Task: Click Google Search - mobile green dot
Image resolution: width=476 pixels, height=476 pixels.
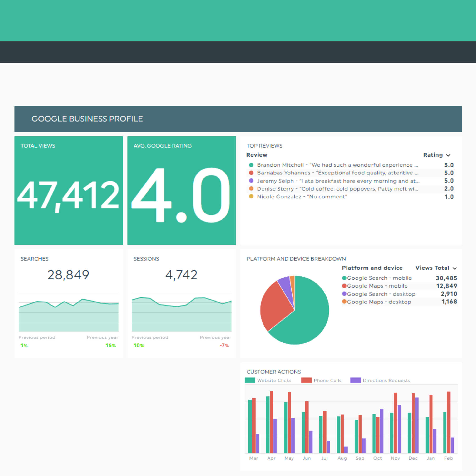Action: tap(344, 278)
